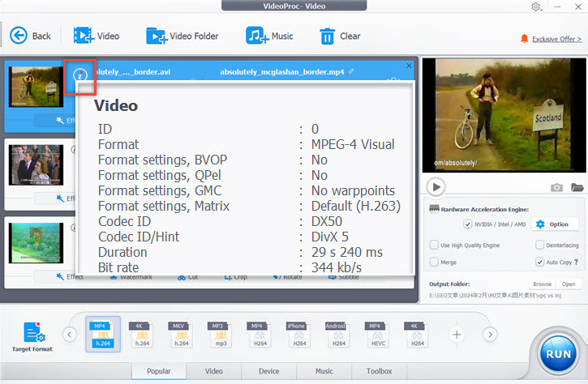Select the first video thumbnail with bicycle
This screenshot has height=384, width=588.
point(36,87)
